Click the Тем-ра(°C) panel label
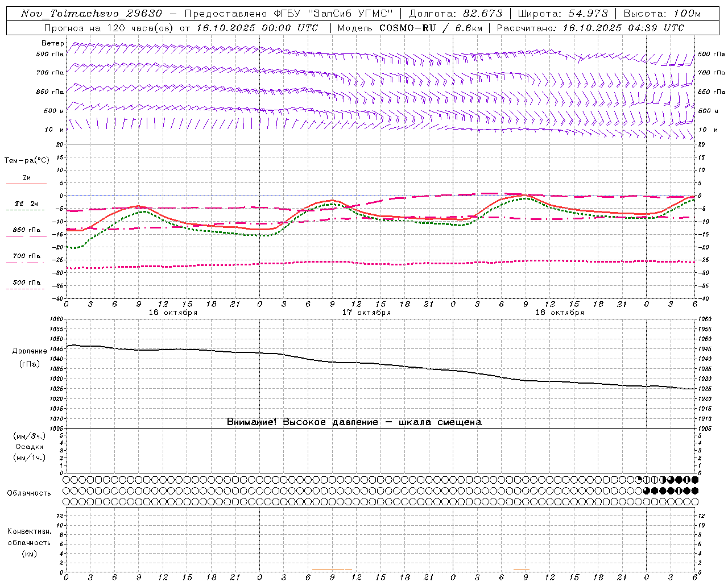Screen dimensions: 728x582 point(27,161)
